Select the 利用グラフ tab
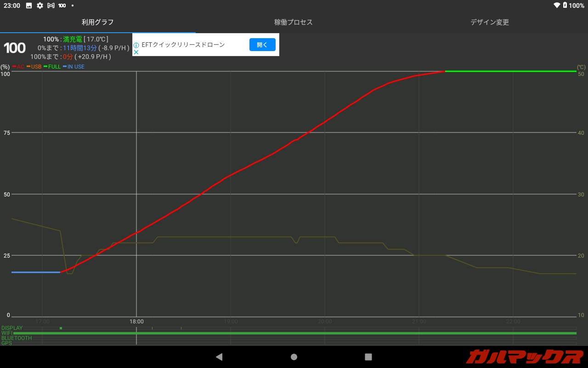Image resolution: width=588 pixels, height=368 pixels. [x=98, y=22]
